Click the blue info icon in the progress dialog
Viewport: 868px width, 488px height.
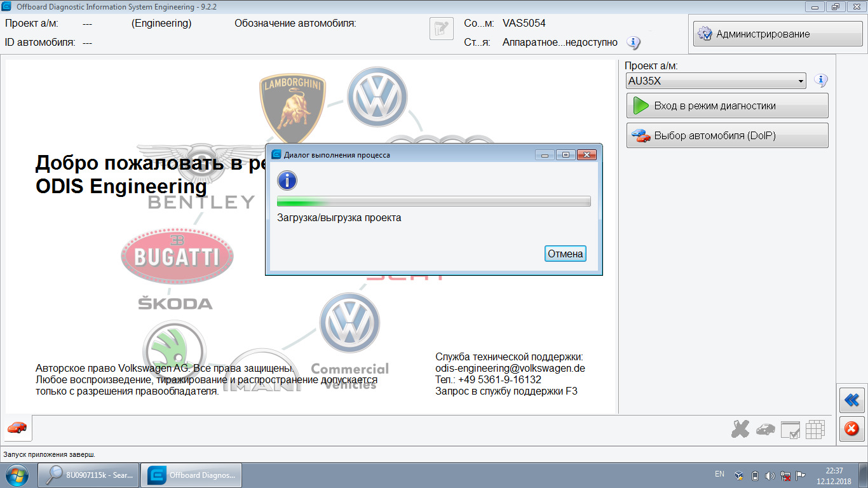point(287,180)
